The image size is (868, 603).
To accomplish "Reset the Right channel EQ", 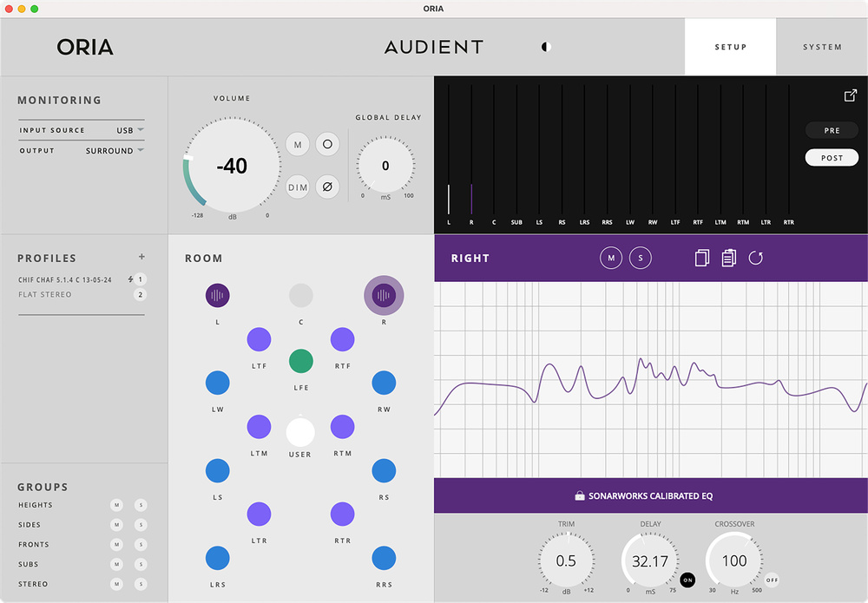I will click(756, 258).
